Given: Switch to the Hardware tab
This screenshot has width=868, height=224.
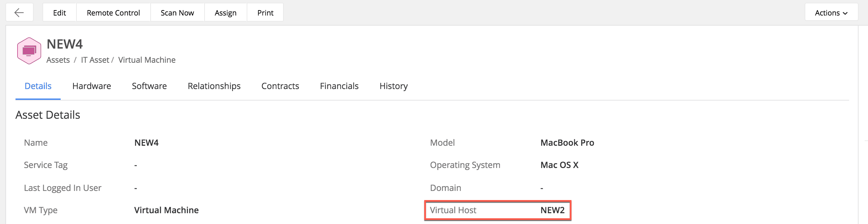Looking at the screenshot, I should tap(92, 86).
